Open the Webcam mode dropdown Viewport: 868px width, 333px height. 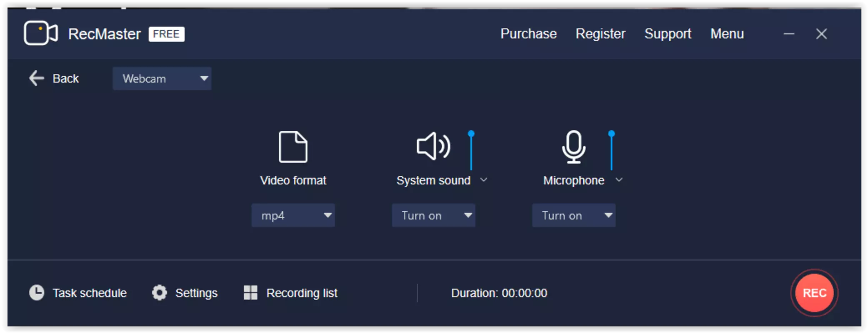[162, 79]
